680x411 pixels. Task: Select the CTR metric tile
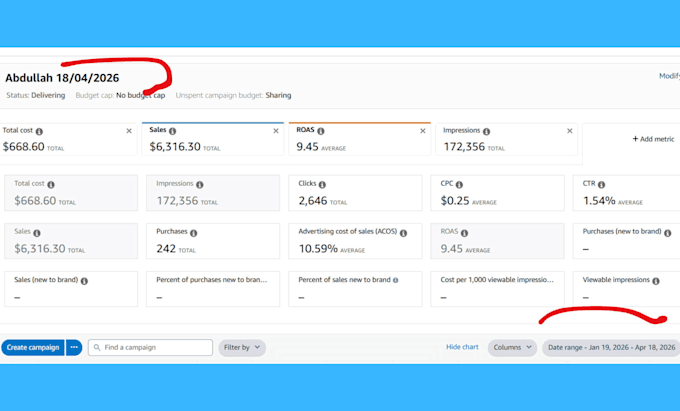pos(627,193)
